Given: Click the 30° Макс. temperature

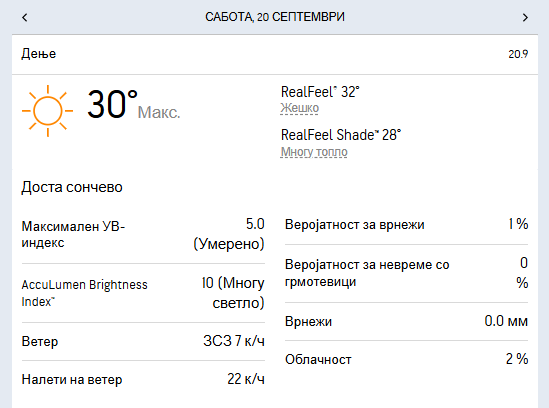Looking at the screenshot, I should click(133, 104).
